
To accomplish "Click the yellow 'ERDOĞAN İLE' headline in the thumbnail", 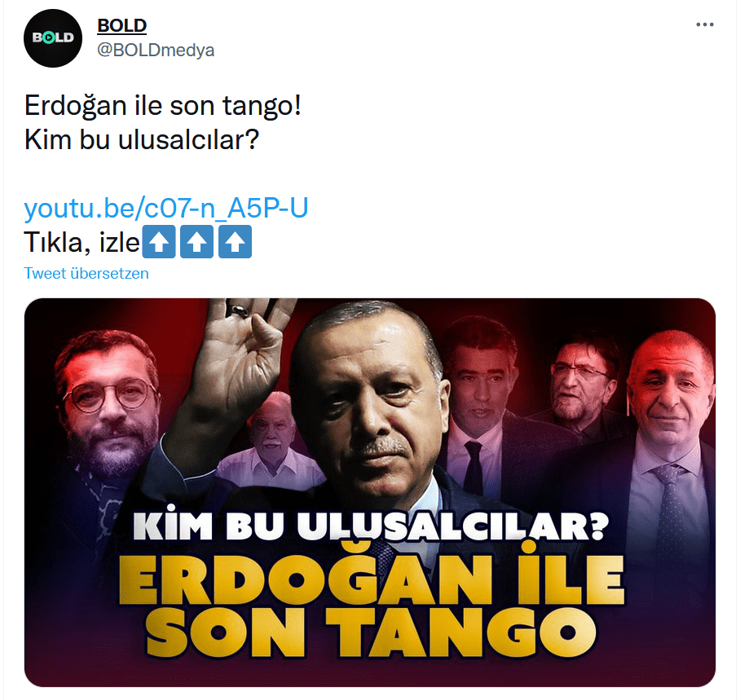I will 371,579.
